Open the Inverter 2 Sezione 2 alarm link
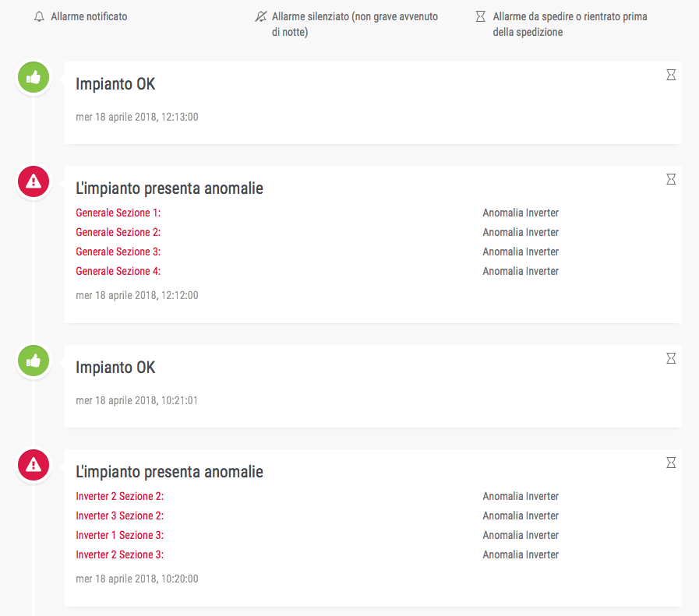 119,496
